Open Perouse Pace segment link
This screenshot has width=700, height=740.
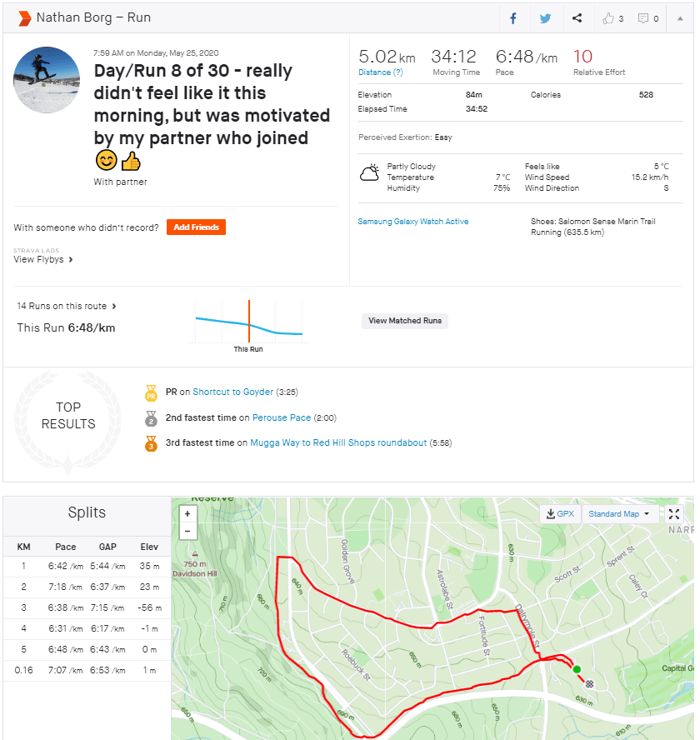[x=282, y=417]
